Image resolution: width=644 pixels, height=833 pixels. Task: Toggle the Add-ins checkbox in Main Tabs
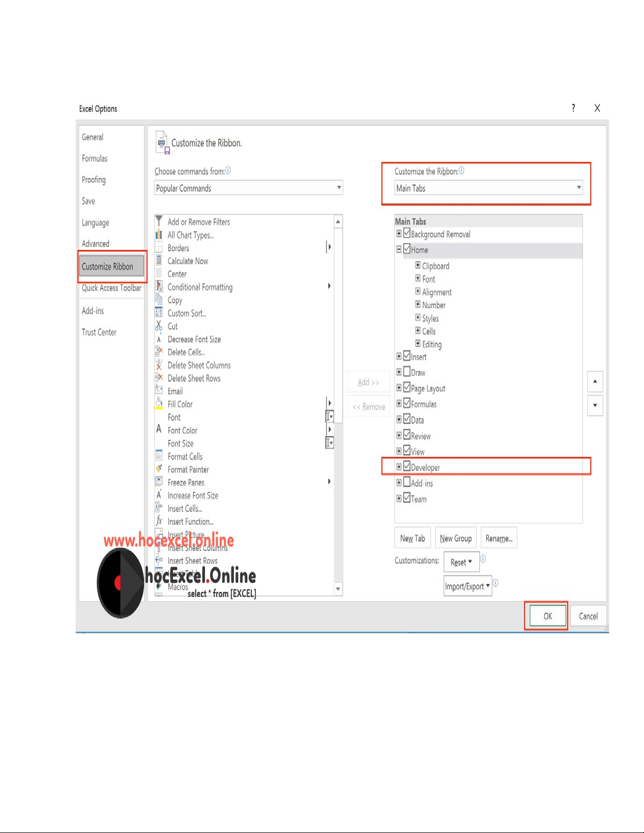[407, 482]
